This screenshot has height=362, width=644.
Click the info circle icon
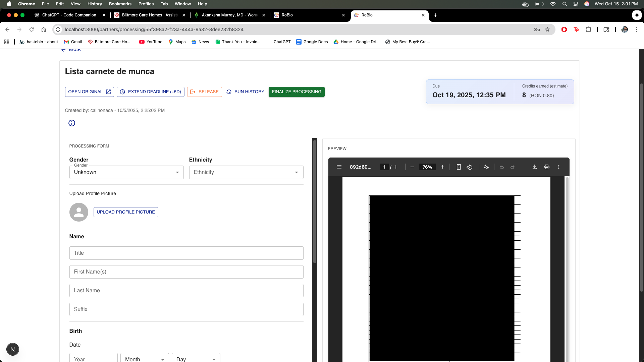[x=71, y=123]
